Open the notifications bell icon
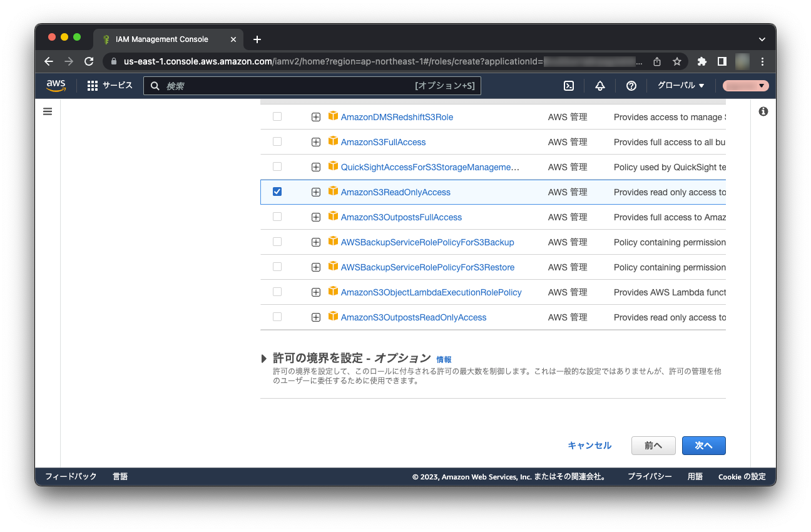811x532 pixels. point(599,86)
